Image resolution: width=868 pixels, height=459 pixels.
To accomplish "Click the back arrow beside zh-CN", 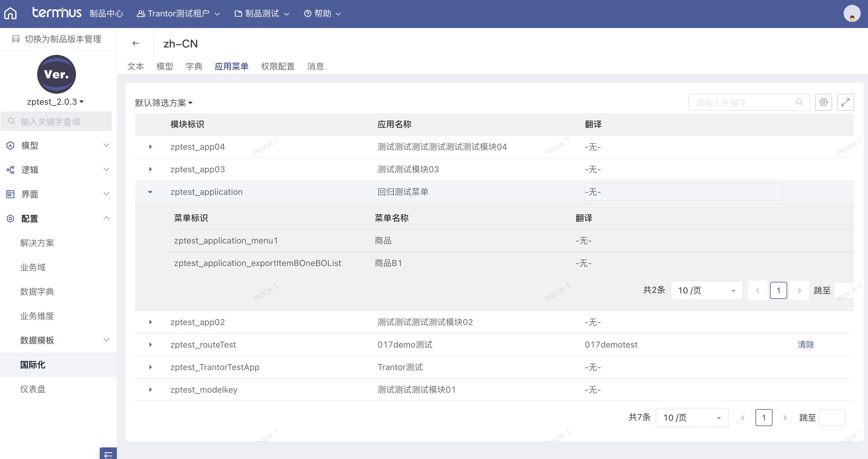I will coord(136,43).
